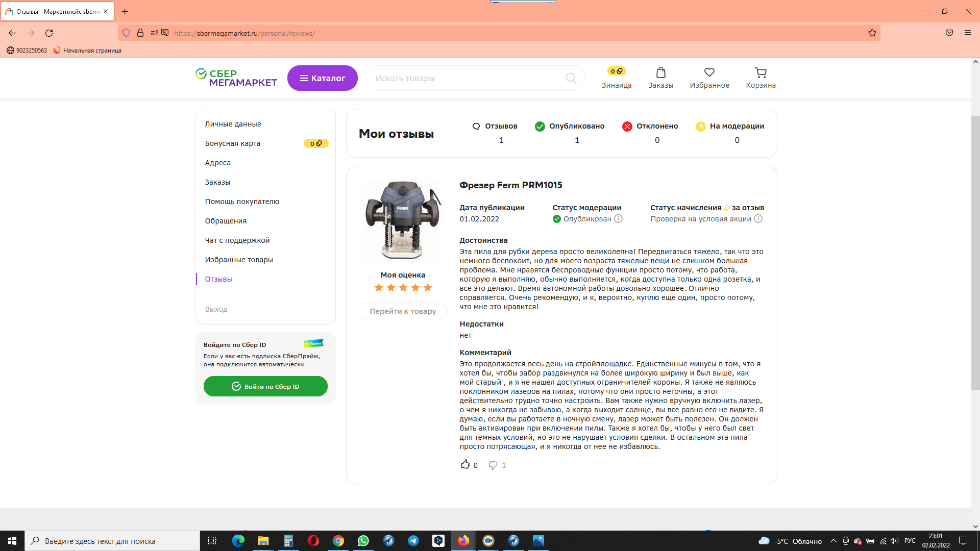Open Избранное with the heart icon

(x=709, y=78)
